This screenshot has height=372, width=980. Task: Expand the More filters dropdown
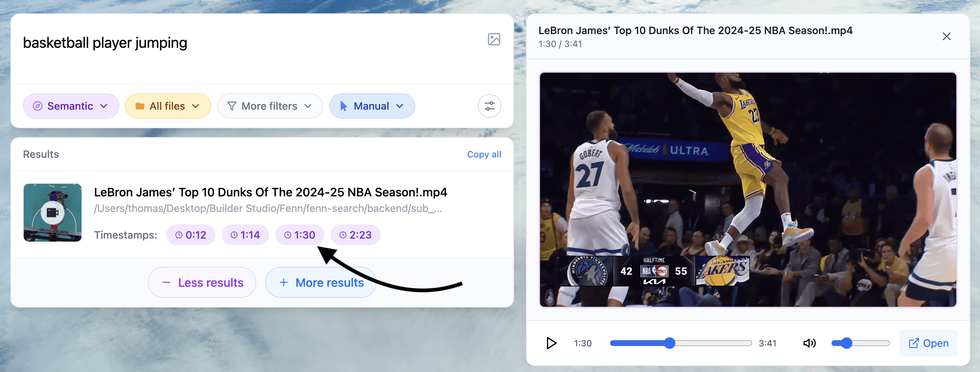(270, 106)
